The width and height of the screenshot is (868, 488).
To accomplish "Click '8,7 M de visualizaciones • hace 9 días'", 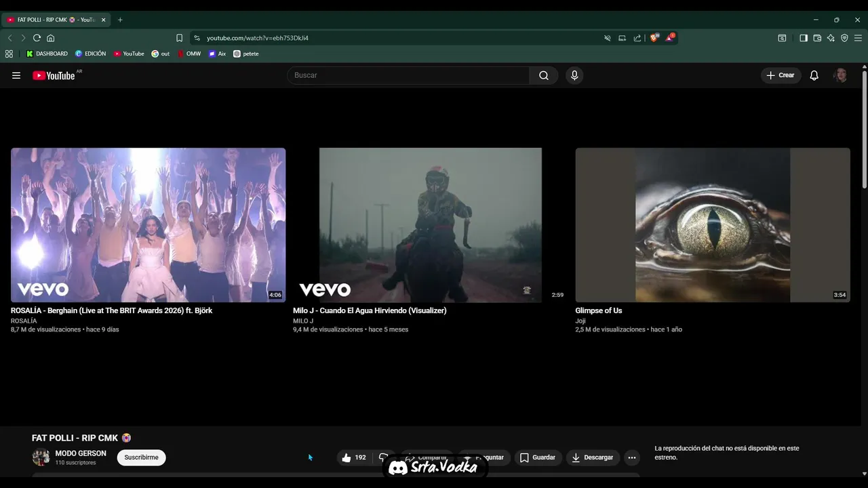I will click(x=65, y=329).
